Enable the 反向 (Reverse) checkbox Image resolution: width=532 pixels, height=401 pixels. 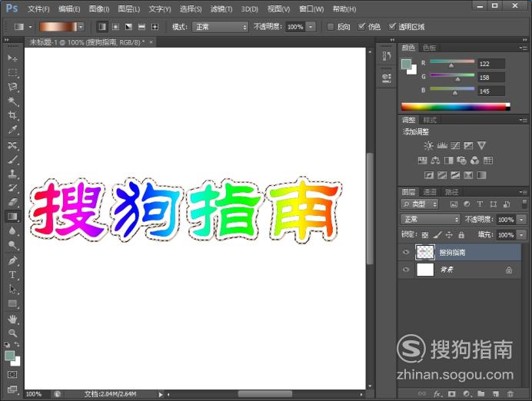pyautogui.click(x=330, y=27)
